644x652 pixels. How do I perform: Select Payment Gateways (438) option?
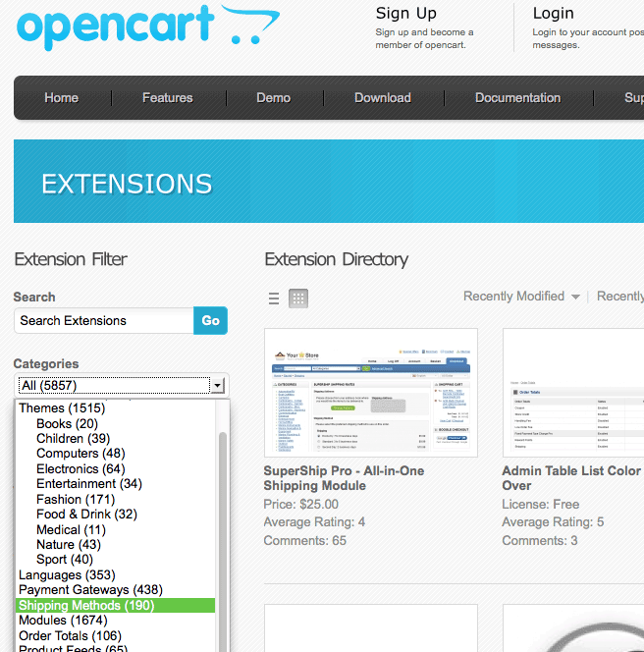pyautogui.click(x=89, y=590)
